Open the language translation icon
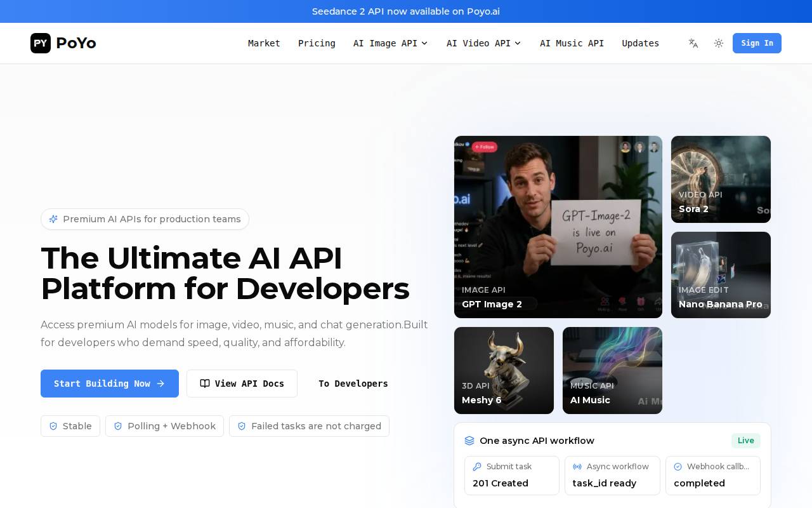The width and height of the screenshot is (812, 508). 693,43
